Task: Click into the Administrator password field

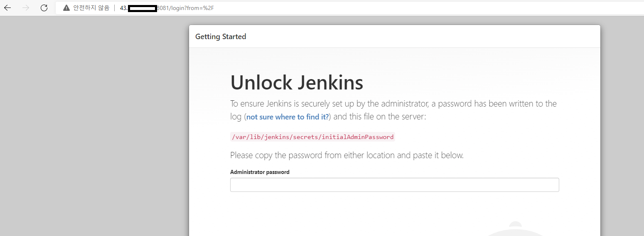Action: coord(394,185)
